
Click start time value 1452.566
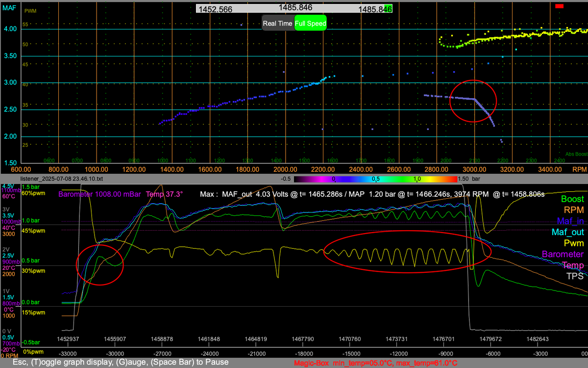coord(215,9)
